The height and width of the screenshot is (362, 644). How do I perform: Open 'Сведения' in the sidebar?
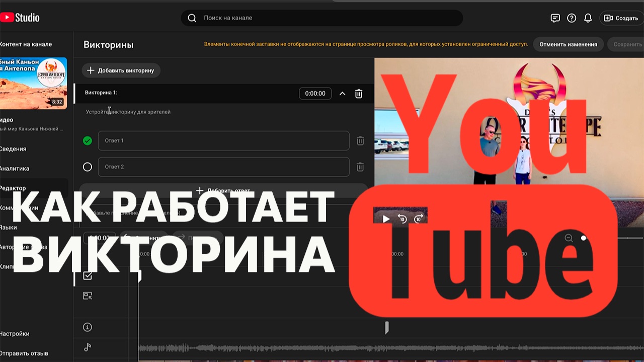(13, 149)
